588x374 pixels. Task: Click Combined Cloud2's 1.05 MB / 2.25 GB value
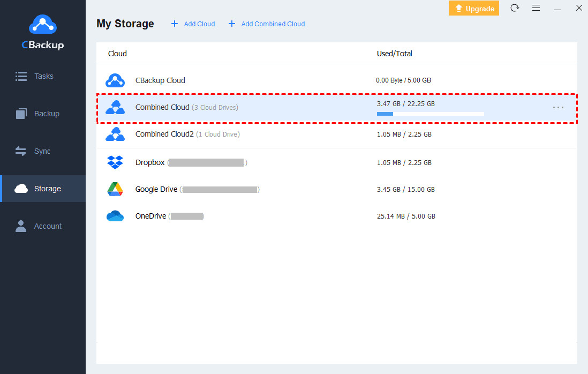pyautogui.click(x=404, y=134)
